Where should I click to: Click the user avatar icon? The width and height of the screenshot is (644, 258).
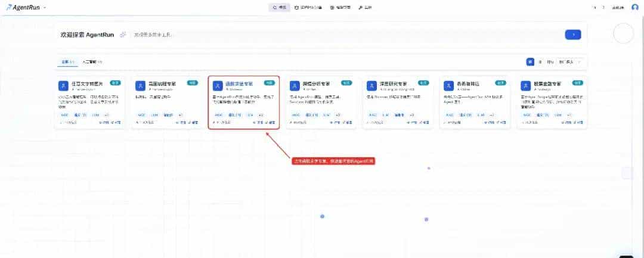point(635,7)
